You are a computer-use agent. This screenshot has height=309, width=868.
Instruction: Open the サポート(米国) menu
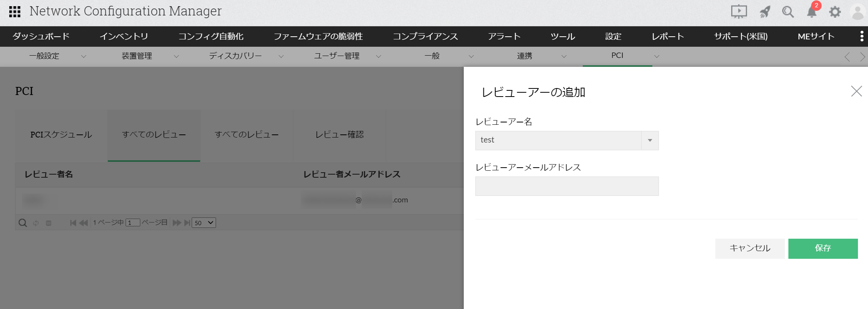click(741, 36)
